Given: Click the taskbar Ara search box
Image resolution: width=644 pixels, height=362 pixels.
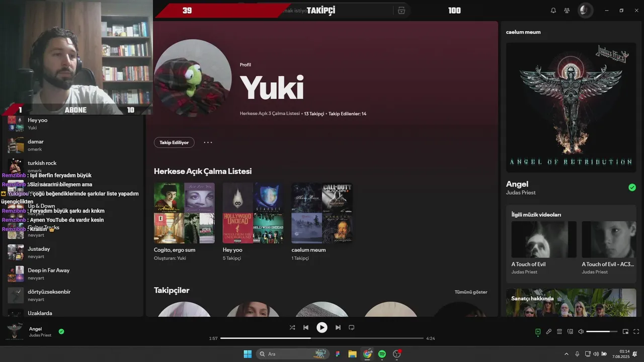Looking at the screenshot, I should 293,354.
